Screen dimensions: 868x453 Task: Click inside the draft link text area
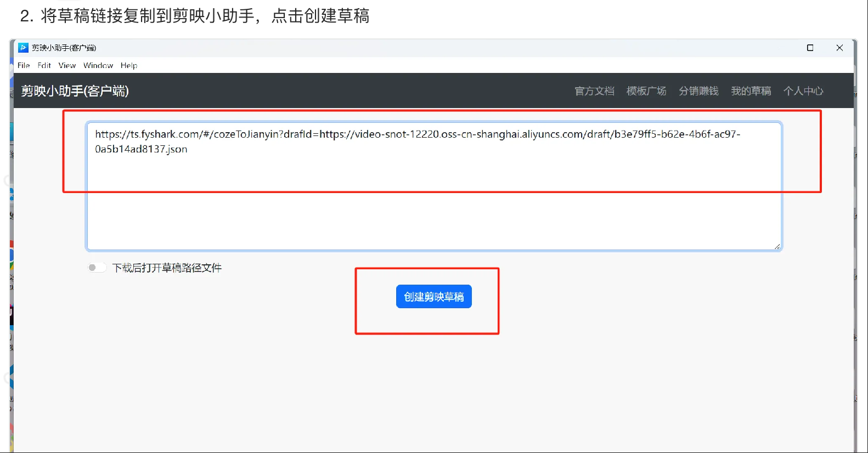(433, 186)
